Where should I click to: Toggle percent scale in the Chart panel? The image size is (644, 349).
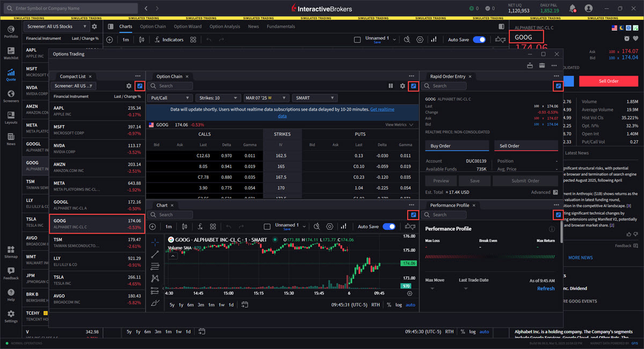[389, 305]
